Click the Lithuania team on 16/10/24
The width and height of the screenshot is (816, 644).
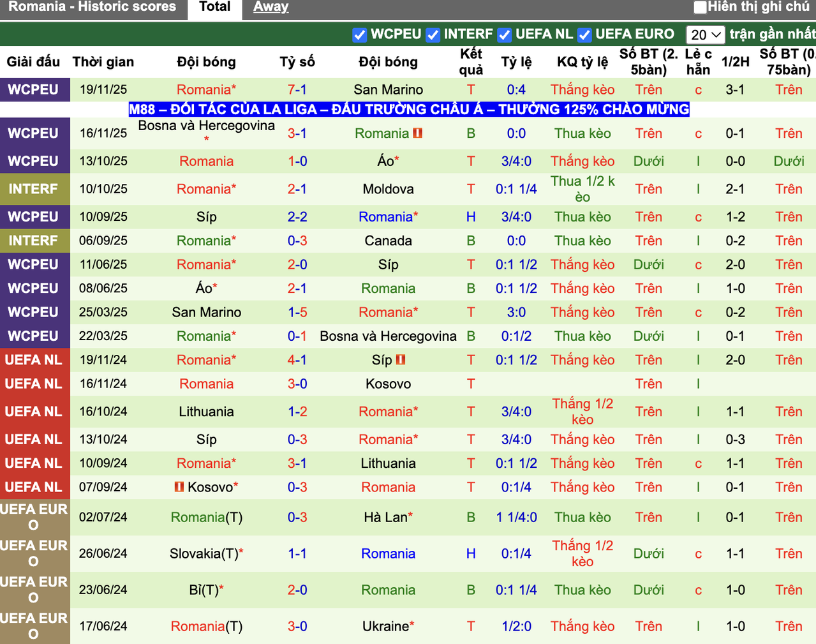click(206, 412)
